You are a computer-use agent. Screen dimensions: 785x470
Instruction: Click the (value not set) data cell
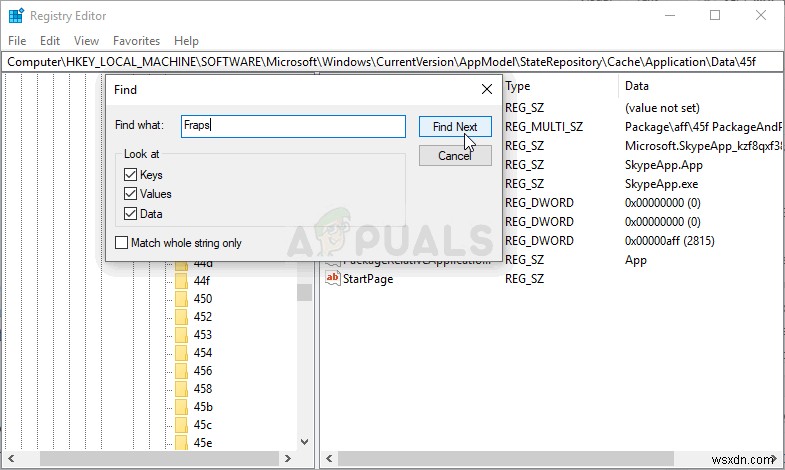pyautogui.click(x=662, y=108)
